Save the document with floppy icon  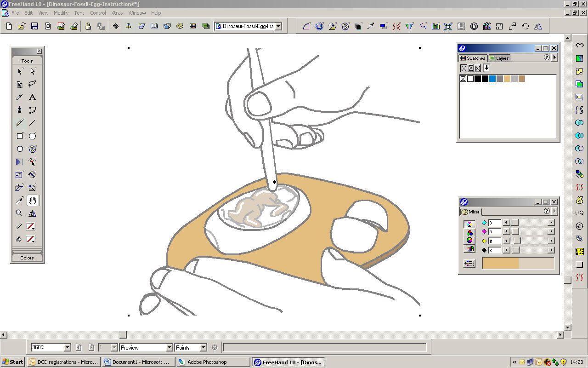(34, 26)
